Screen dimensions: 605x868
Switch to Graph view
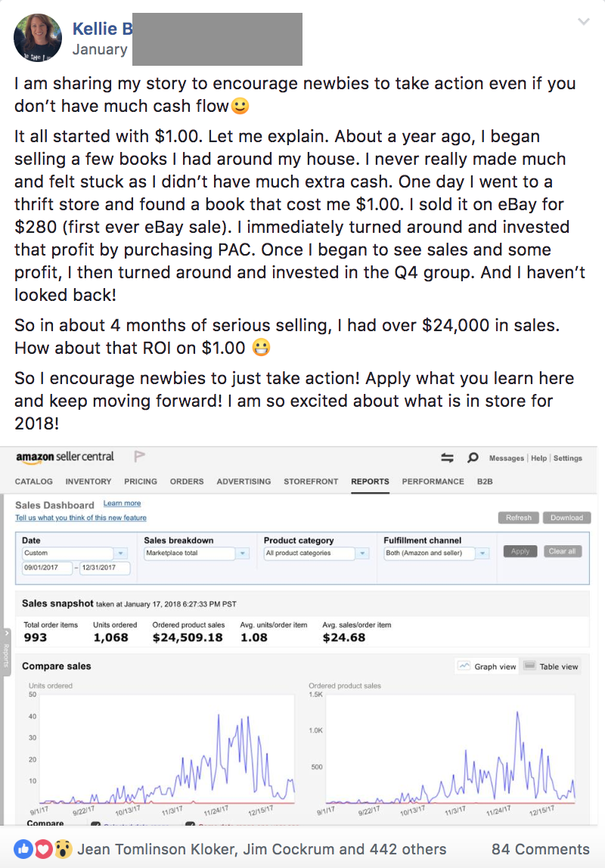(487, 666)
